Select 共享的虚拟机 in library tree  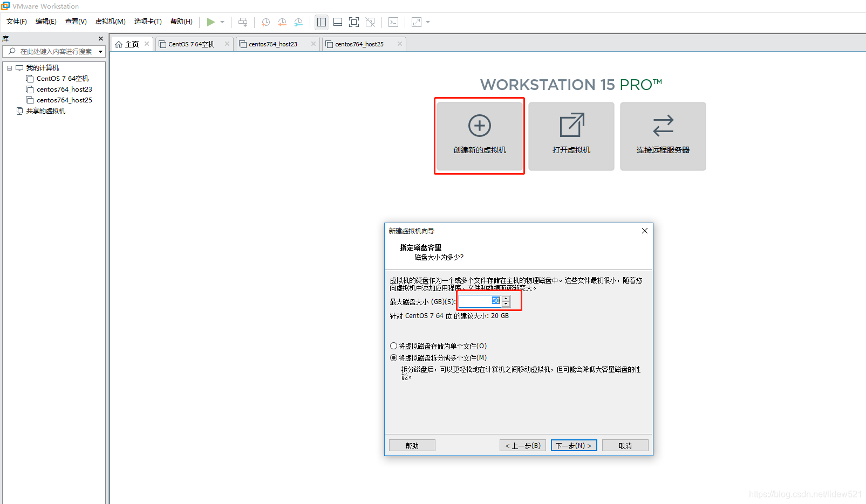46,111
